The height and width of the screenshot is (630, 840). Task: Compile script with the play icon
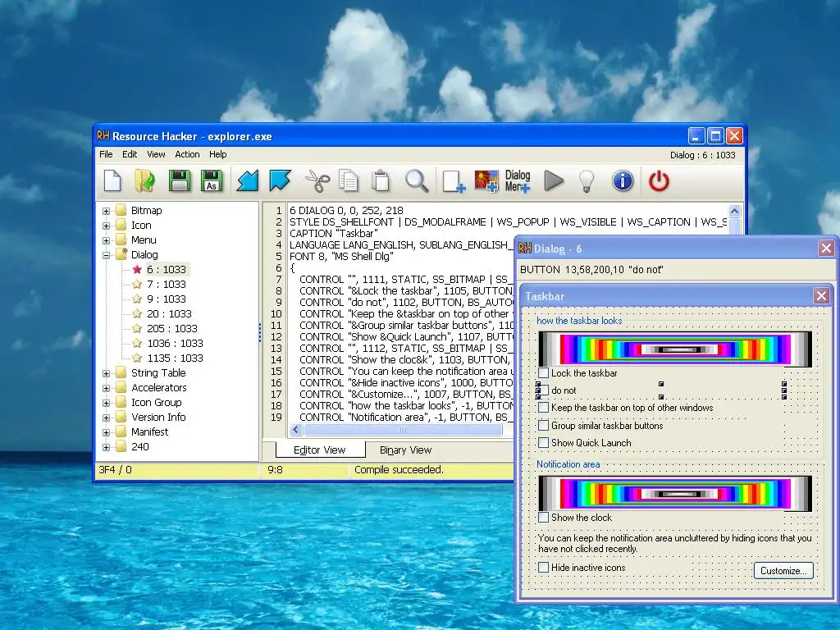554,180
